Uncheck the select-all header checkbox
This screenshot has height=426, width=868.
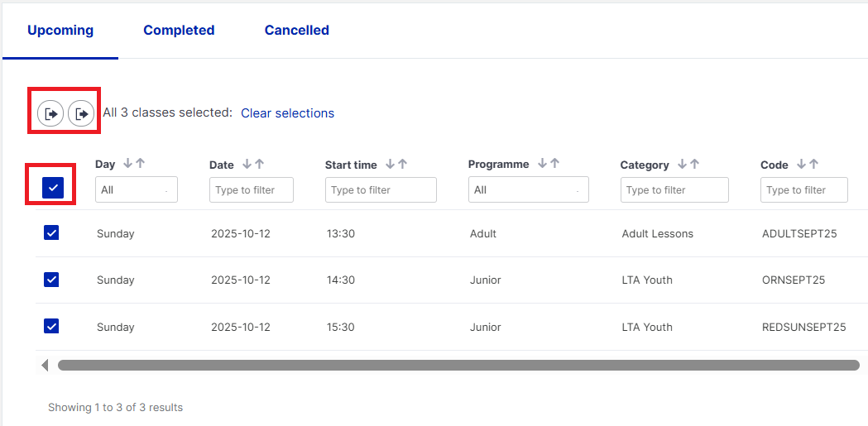[53, 189]
